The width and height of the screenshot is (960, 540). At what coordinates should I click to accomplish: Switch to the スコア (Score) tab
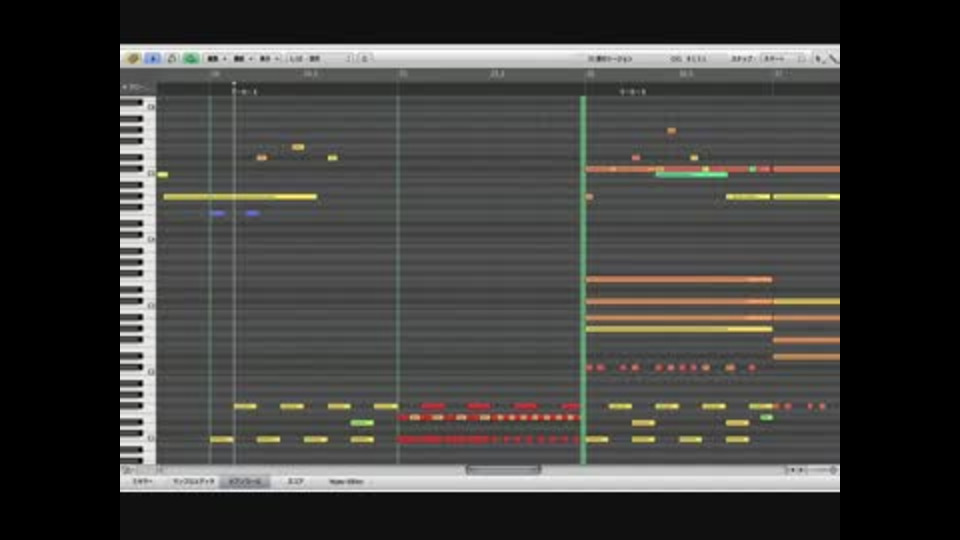(x=296, y=482)
